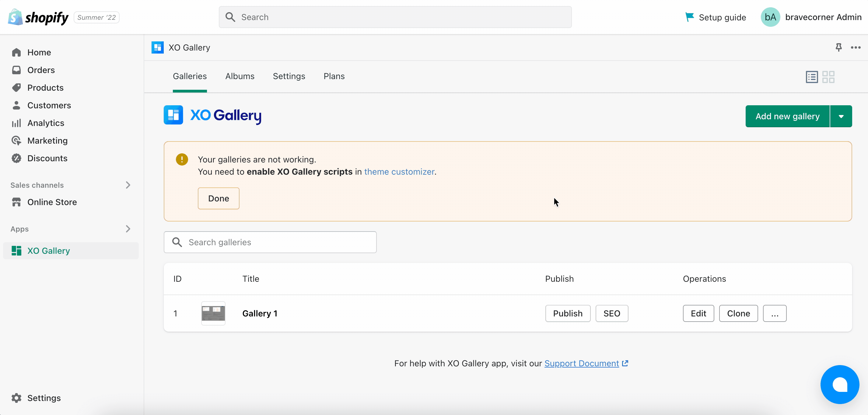Focus the top Search field
The width and height of the screenshot is (868, 415).
[x=395, y=17]
